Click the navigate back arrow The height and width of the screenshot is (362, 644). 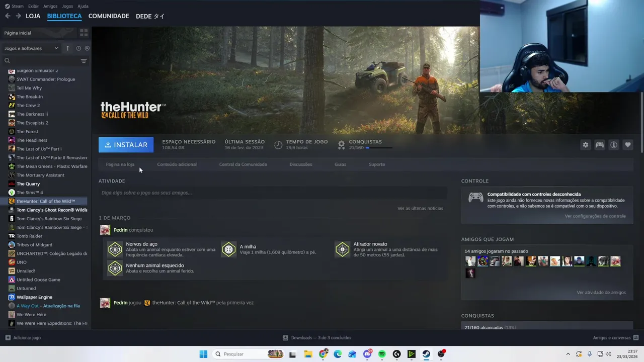pos(8,16)
